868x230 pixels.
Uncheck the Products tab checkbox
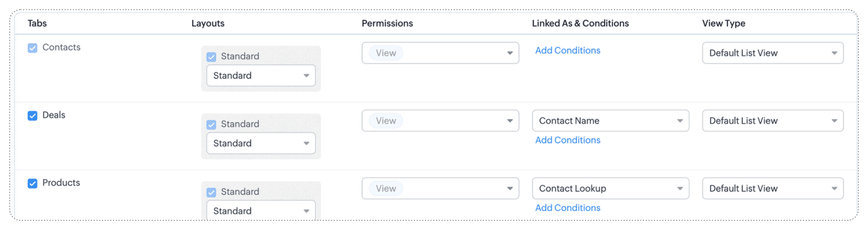click(x=32, y=183)
